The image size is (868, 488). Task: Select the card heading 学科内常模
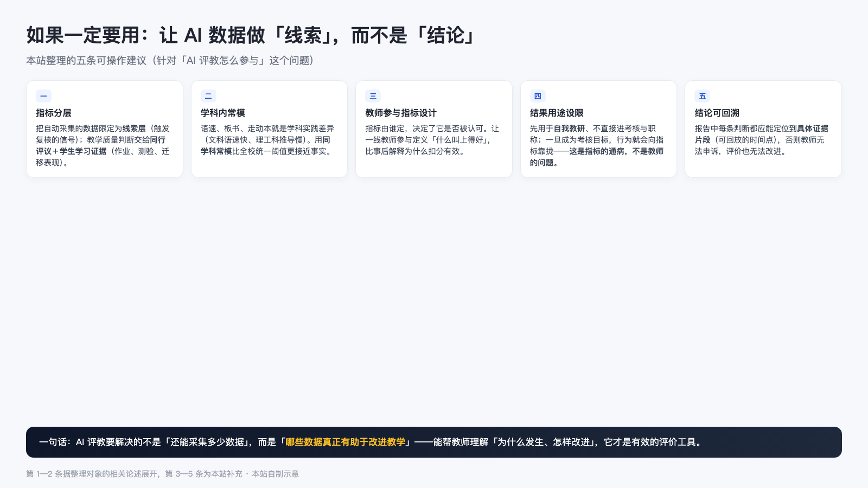click(223, 113)
